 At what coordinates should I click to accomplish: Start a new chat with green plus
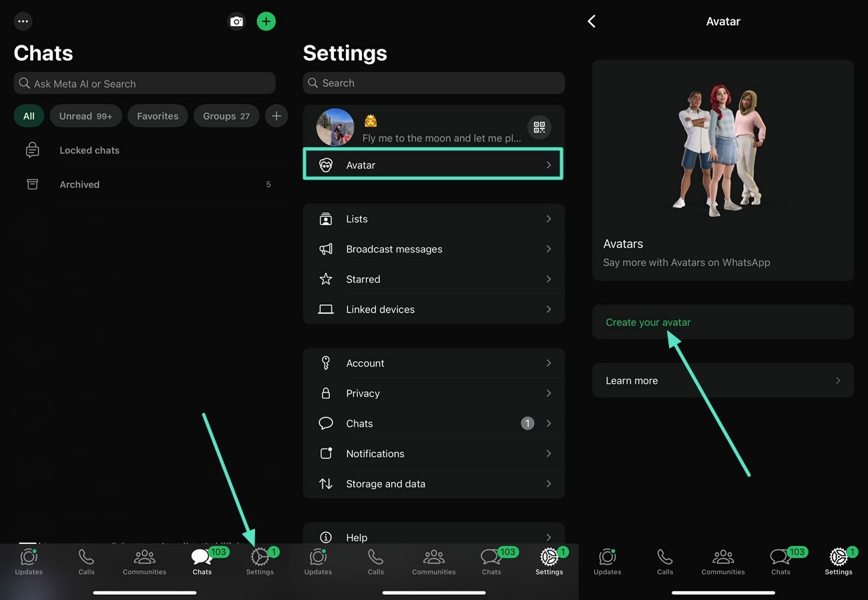[266, 21]
